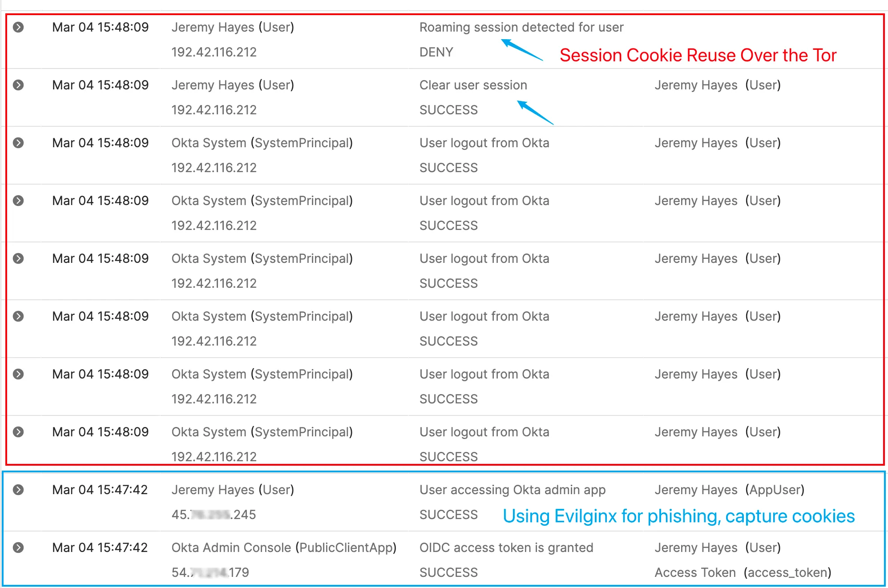Image resolution: width=888 pixels, height=588 pixels.
Task: Expand the first User logout from Okta row
Action: coord(18,143)
